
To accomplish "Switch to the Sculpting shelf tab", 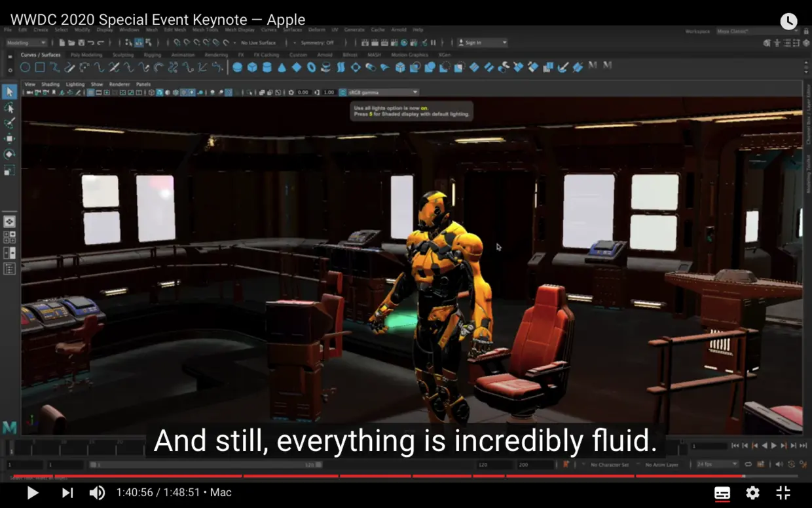I will tap(123, 55).
